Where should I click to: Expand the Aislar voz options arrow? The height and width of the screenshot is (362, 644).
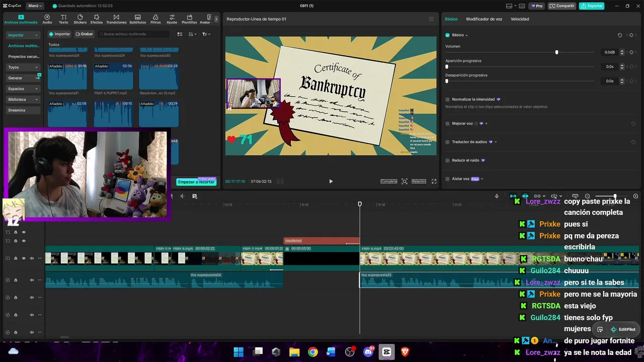coord(482,179)
